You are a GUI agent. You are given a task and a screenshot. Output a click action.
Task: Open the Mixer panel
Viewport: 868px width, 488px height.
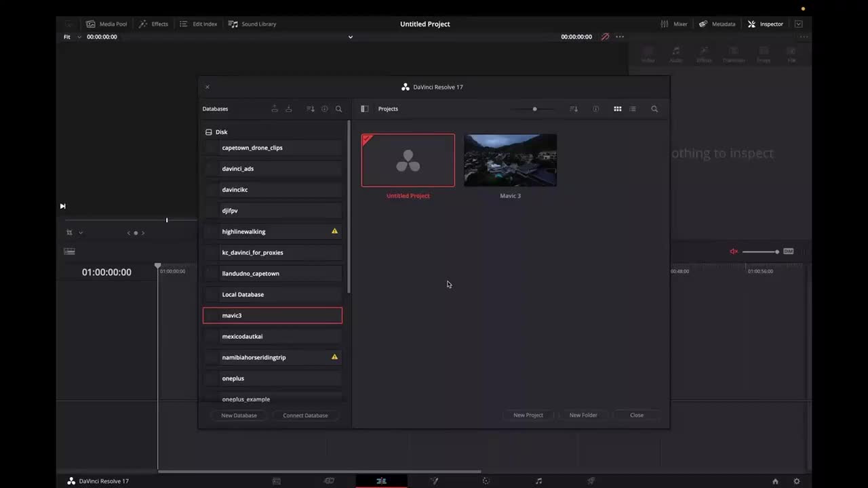click(674, 24)
